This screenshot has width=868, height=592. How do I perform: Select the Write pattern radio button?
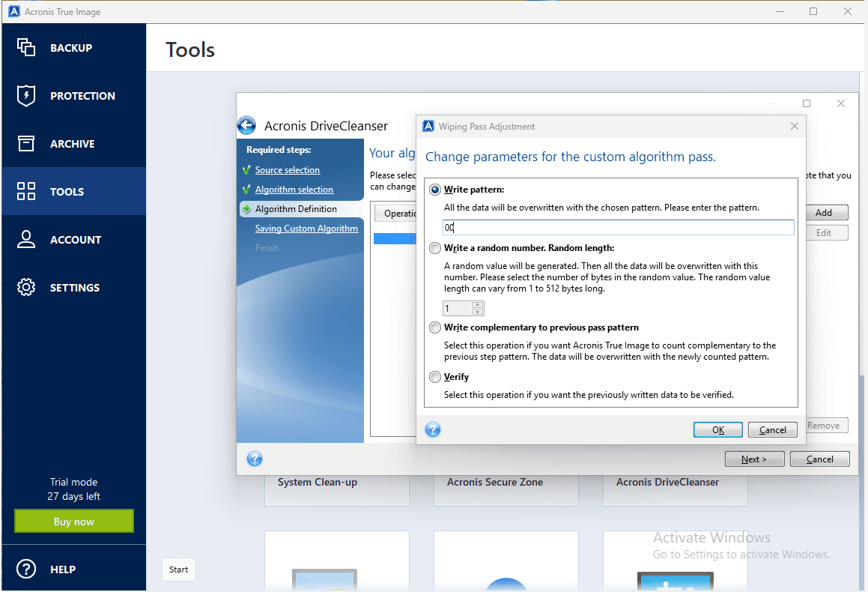[435, 190]
